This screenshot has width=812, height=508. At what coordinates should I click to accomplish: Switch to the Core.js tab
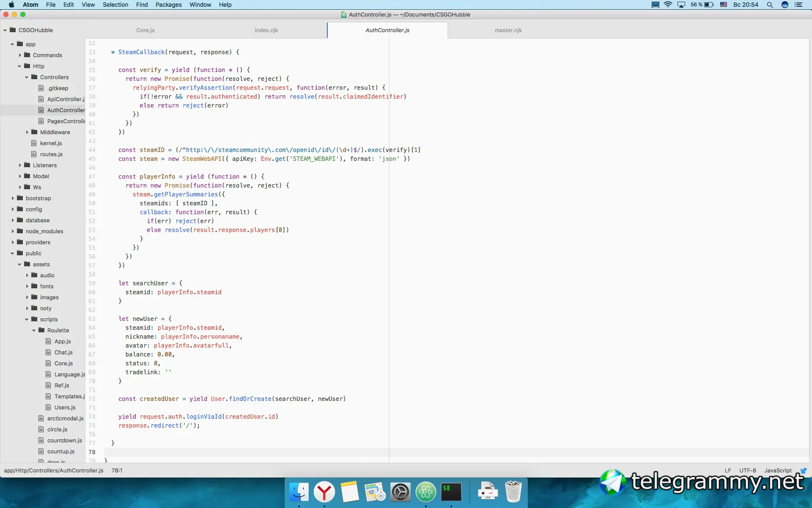[145, 30]
